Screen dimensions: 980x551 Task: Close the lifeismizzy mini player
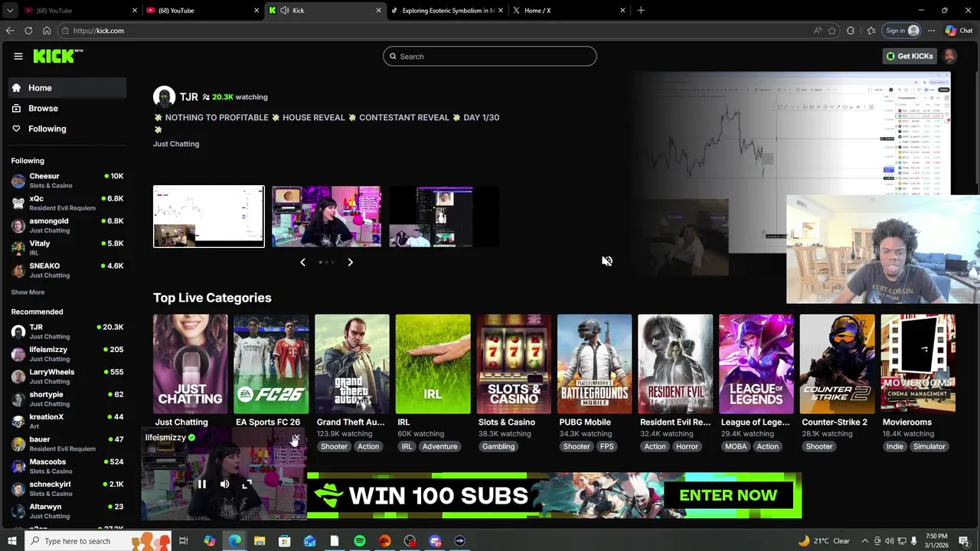tap(296, 438)
